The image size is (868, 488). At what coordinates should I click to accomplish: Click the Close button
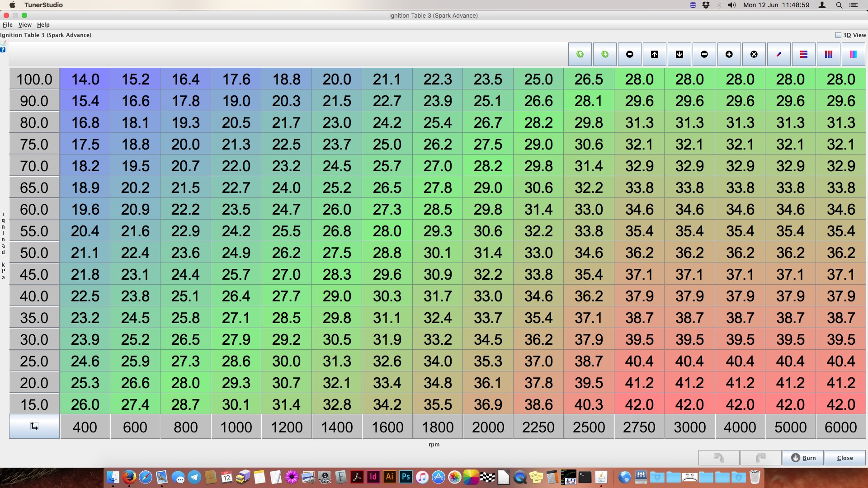pos(845,458)
